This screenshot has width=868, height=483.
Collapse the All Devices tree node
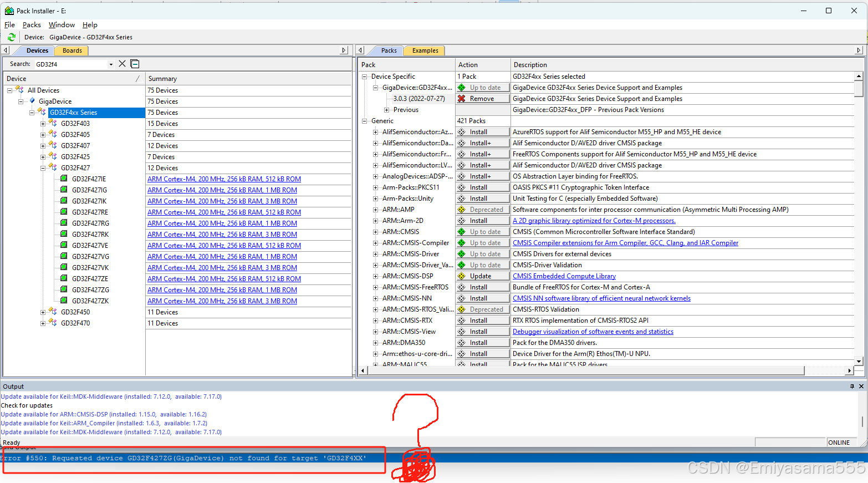[x=9, y=90]
